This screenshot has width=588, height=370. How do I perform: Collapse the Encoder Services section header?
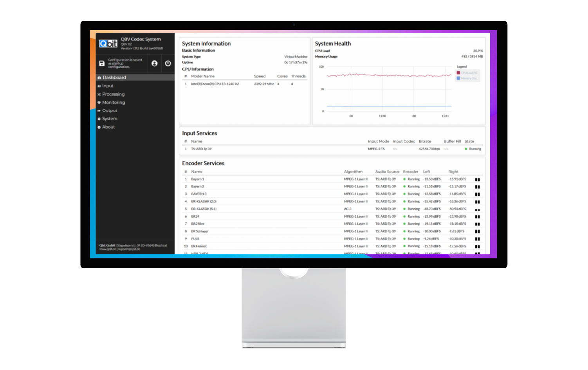(x=203, y=163)
